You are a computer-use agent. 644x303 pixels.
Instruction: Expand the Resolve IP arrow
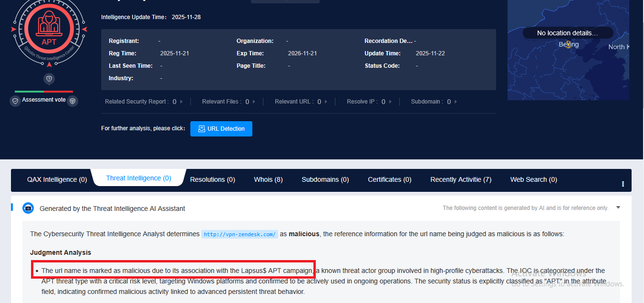391,102
